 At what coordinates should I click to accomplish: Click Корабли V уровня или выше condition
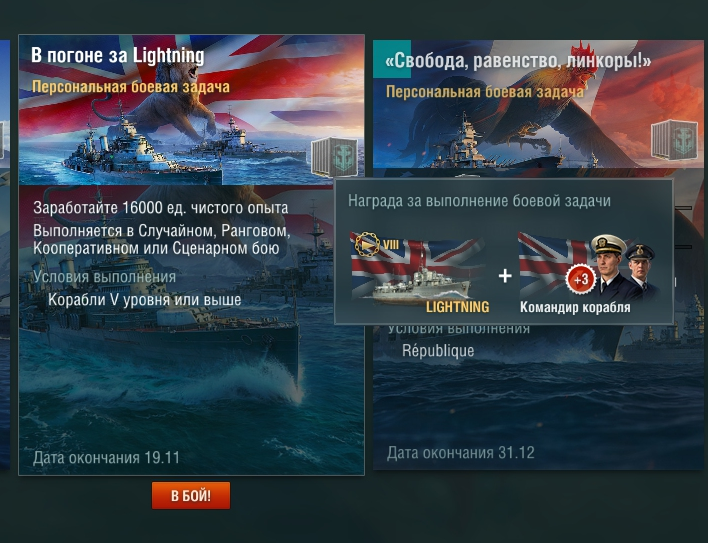click(x=144, y=300)
